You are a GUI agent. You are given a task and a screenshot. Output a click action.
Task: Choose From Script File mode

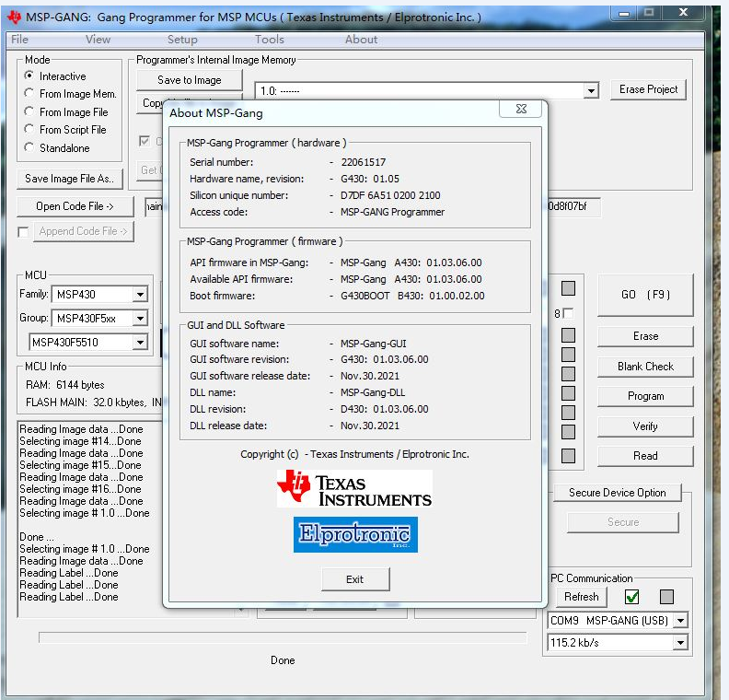[29, 129]
